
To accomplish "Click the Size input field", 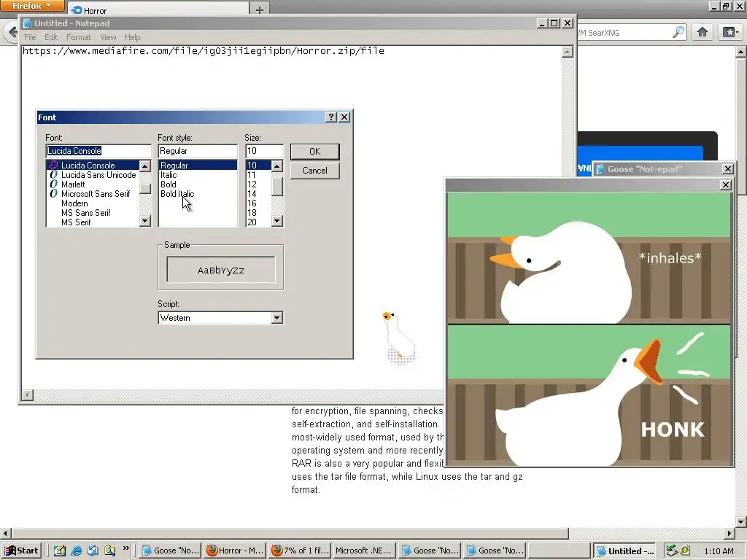I will point(264,151).
